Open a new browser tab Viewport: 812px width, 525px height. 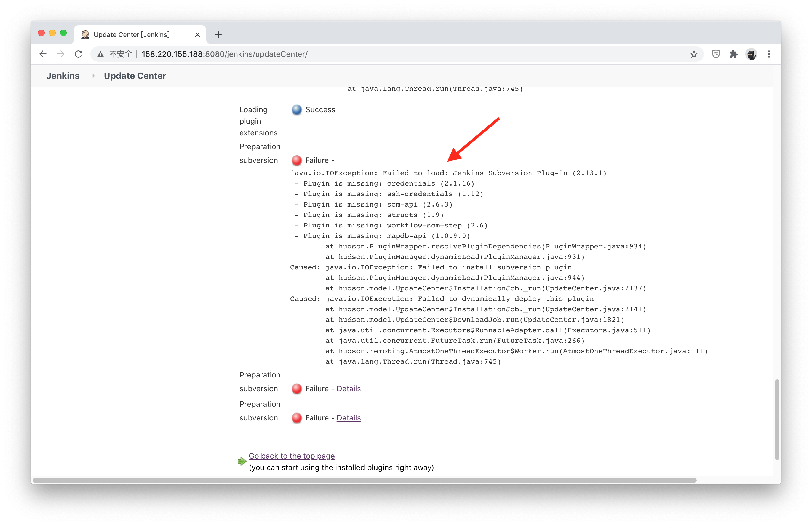click(x=218, y=35)
